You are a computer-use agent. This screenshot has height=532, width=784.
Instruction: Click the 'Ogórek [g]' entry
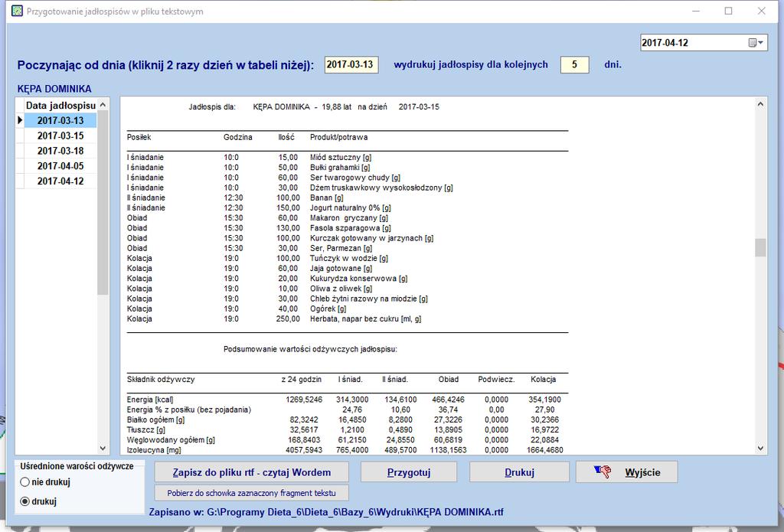point(328,308)
